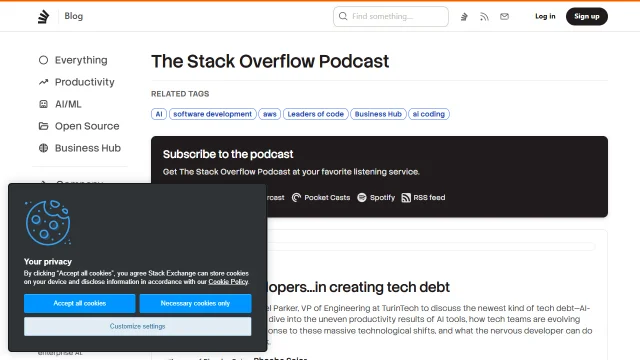
Task: Select the Leaders of code tag
Action: [x=316, y=114]
